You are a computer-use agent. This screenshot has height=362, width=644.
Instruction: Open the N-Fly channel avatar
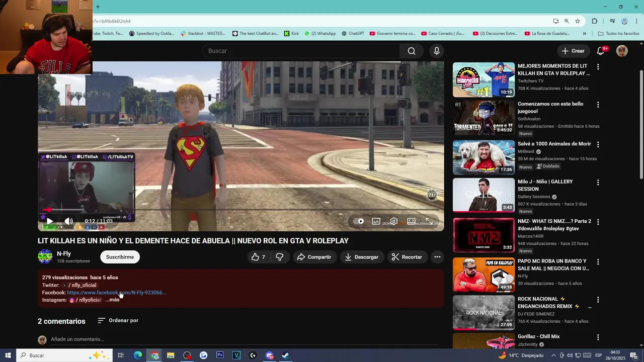pos(45,257)
